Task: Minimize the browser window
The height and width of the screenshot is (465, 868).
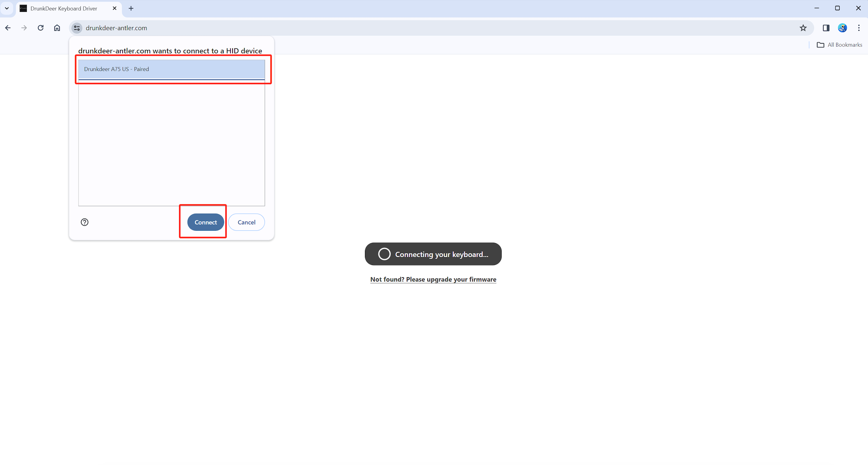Action: (817, 8)
